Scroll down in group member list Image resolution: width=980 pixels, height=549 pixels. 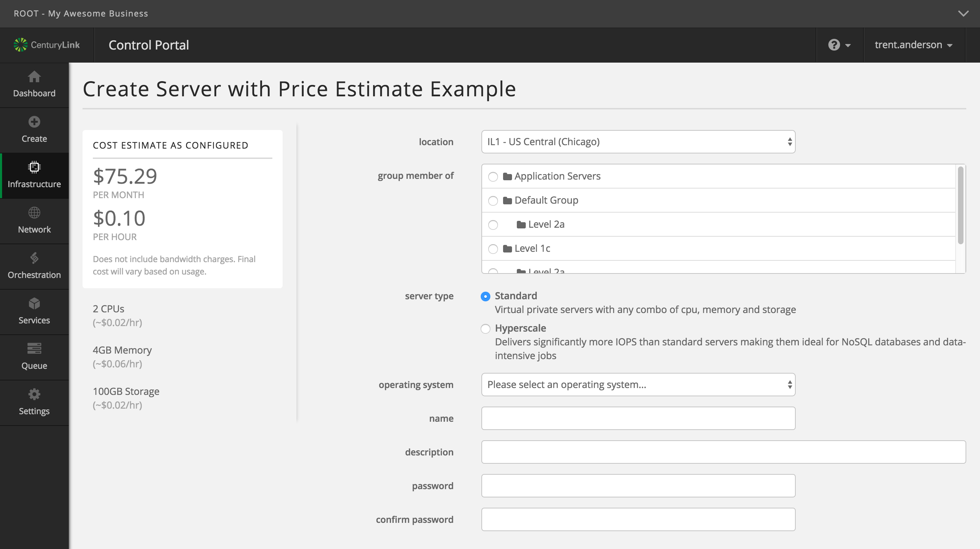[962, 266]
